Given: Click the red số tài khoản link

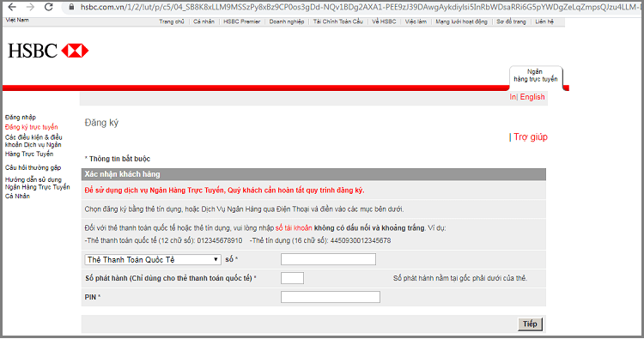Looking at the screenshot, I should tap(294, 227).
